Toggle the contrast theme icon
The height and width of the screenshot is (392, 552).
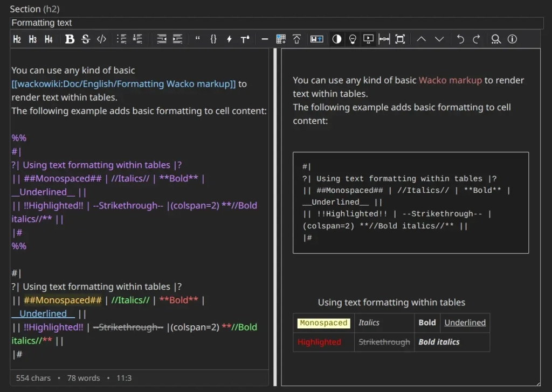[336, 39]
